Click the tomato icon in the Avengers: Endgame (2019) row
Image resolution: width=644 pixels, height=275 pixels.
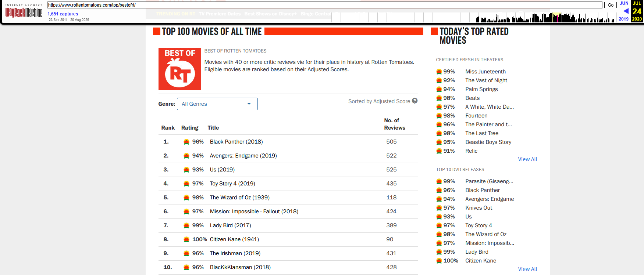[x=186, y=156]
